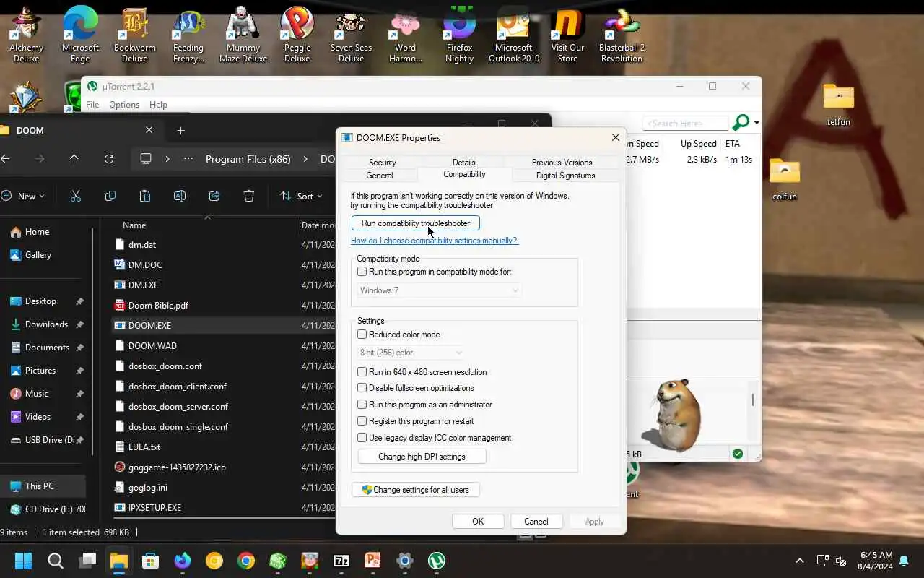Switch to the Previous Versions tab
Screen dimensions: 924x578
[x=562, y=163]
